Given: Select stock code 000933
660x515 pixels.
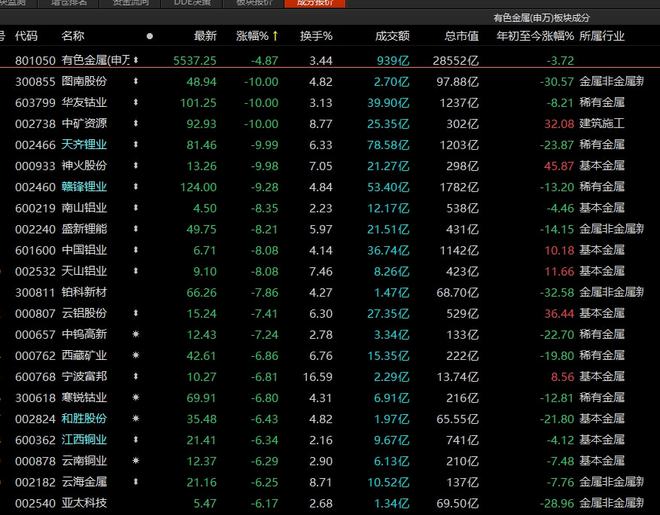Looking at the screenshot, I should [x=35, y=166].
